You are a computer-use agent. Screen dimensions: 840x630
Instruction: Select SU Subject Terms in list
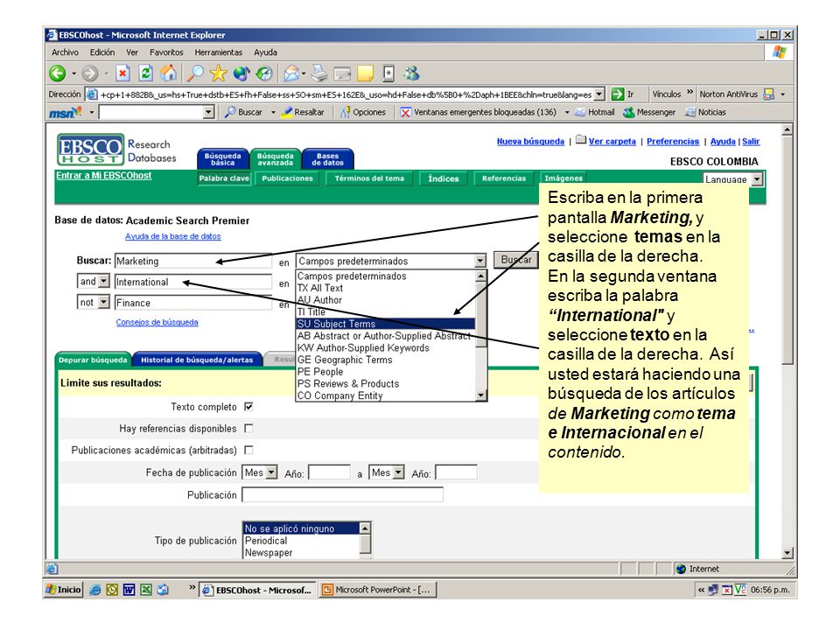coord(385,324)
